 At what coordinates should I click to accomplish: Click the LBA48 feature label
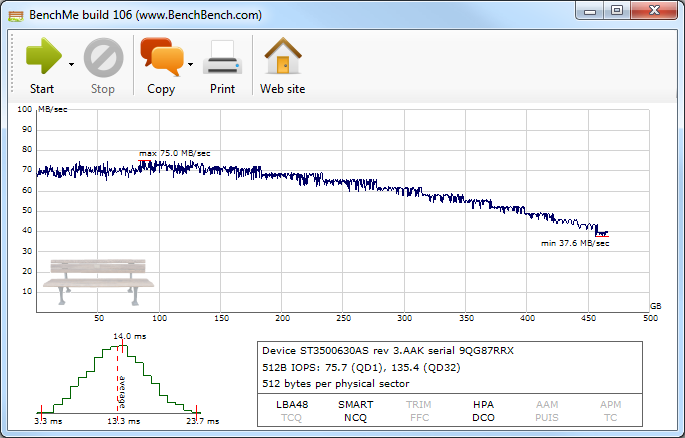tap(292, 405)
